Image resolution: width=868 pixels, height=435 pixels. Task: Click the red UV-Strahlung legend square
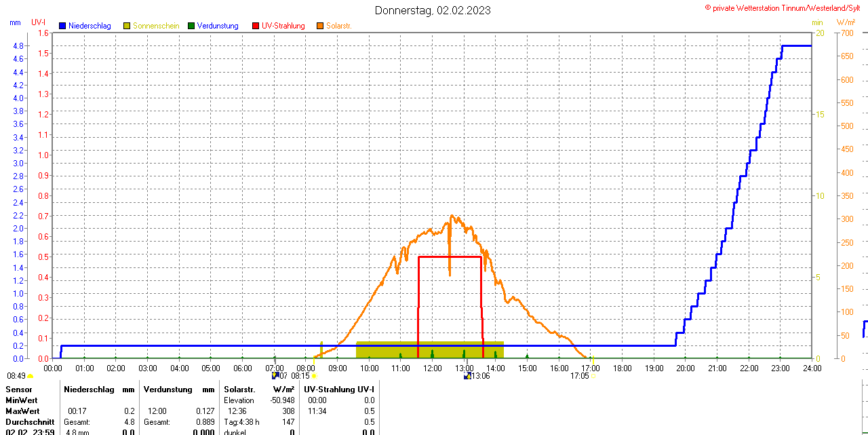[256, 26]
